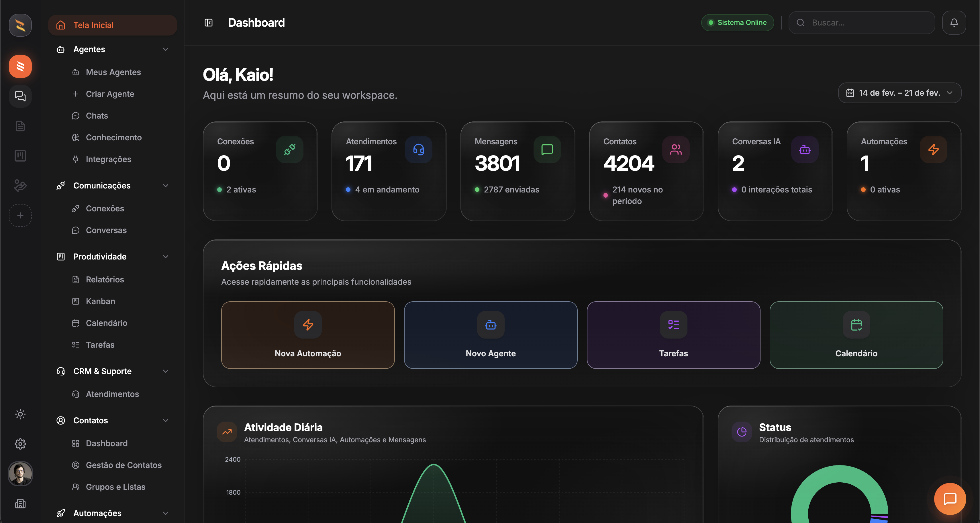Image resolution: width=980 pixels, height=523 pixels.
Task: Click the Nova Automação quick action
Action: [308, 335]
